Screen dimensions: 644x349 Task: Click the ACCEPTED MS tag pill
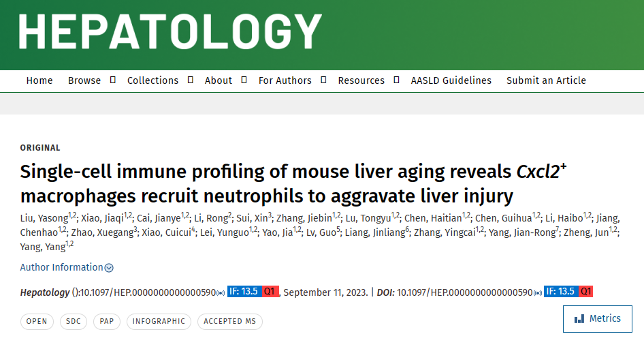click(x=230, y=322)
